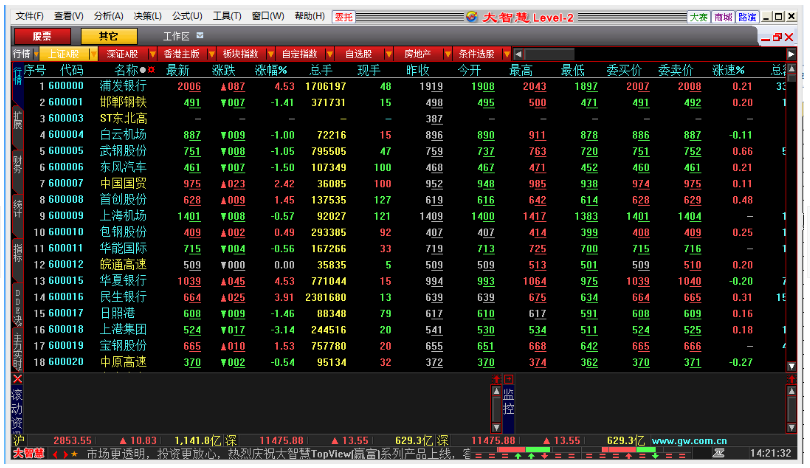Select the yellow 其它 button
Screen dimensions: 810x468
tap(109, 36)
